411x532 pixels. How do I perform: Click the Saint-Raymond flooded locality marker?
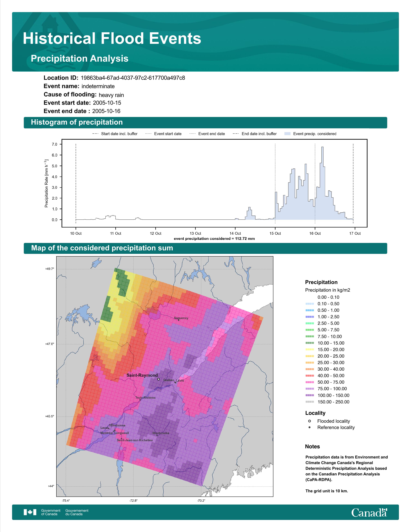click(x=158, y=379)
